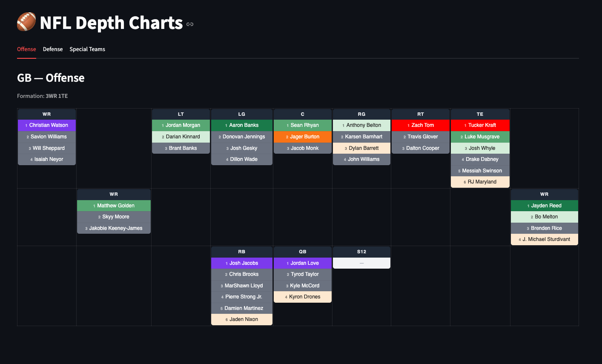The image size is (602, 364).
Task: Click the Formation: 3WR 1TE label
Action: [42, 96]
